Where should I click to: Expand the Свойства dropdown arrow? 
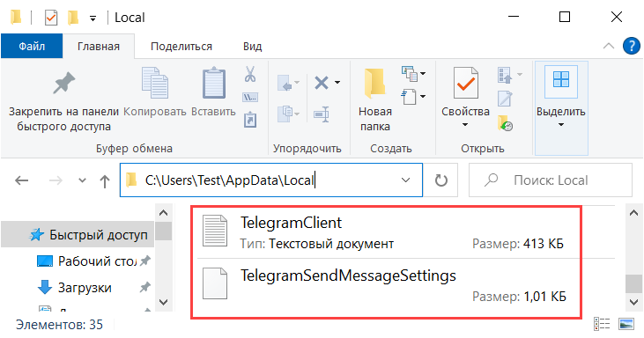[465, 125]
